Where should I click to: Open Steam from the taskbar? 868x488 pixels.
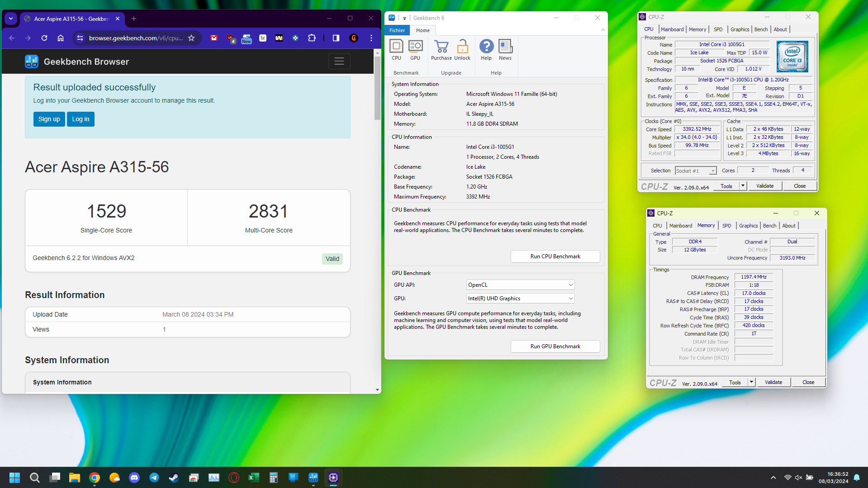pyautogui.click(x=174, y=478)
